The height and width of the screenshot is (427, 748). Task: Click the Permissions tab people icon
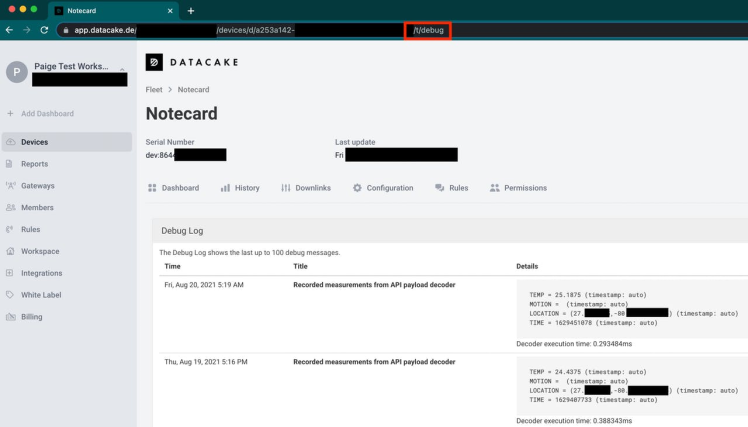(495, 188)
